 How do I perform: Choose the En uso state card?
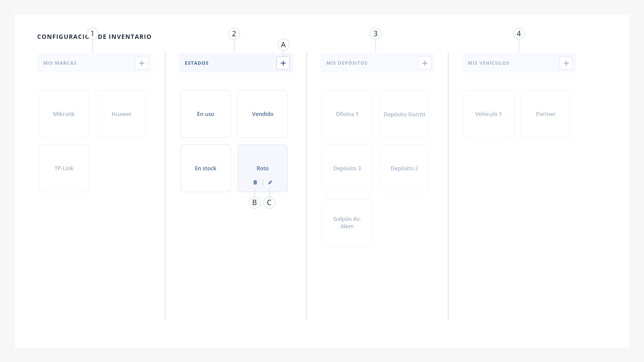[206, 114]
